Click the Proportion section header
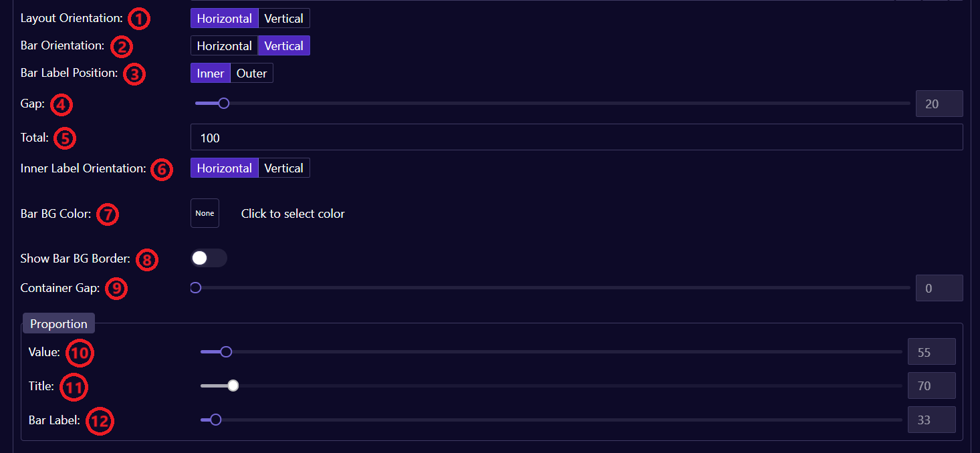This screenshot has height=453, width=980. pos(59,324)
